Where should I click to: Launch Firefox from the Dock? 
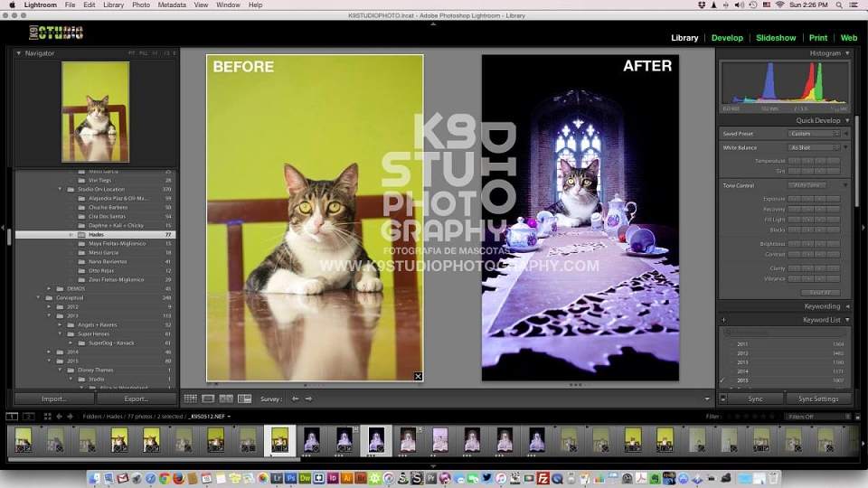click(x=178, y=478)
